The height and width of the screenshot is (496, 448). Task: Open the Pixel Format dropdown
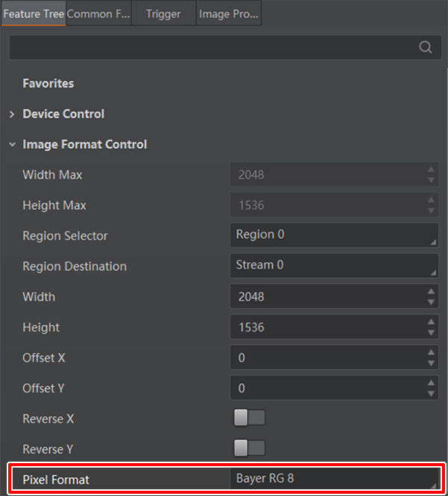point(335,479)
